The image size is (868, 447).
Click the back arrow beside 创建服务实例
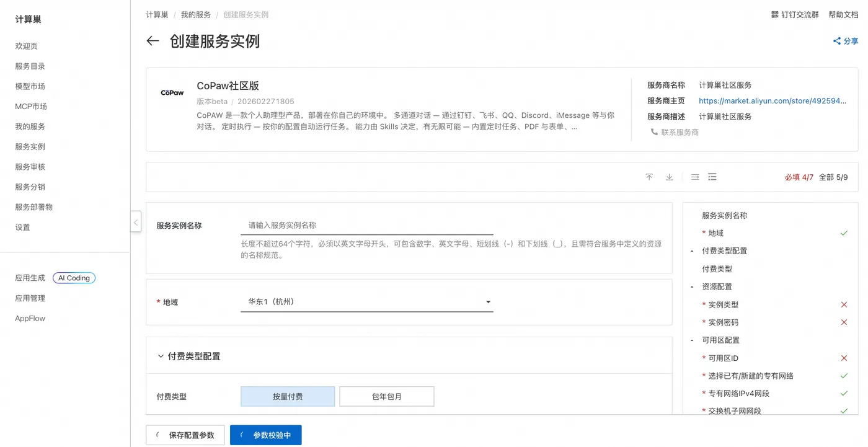153,41
